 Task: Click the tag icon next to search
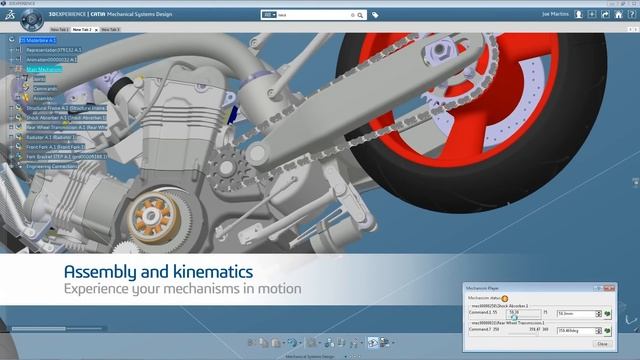coord(375,15)
